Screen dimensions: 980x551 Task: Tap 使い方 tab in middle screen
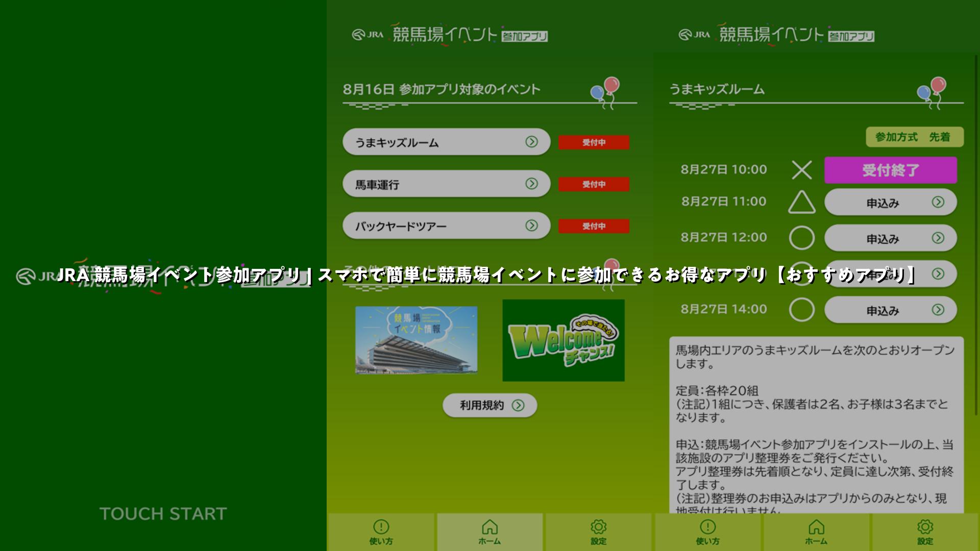click(x=381, y=532)
